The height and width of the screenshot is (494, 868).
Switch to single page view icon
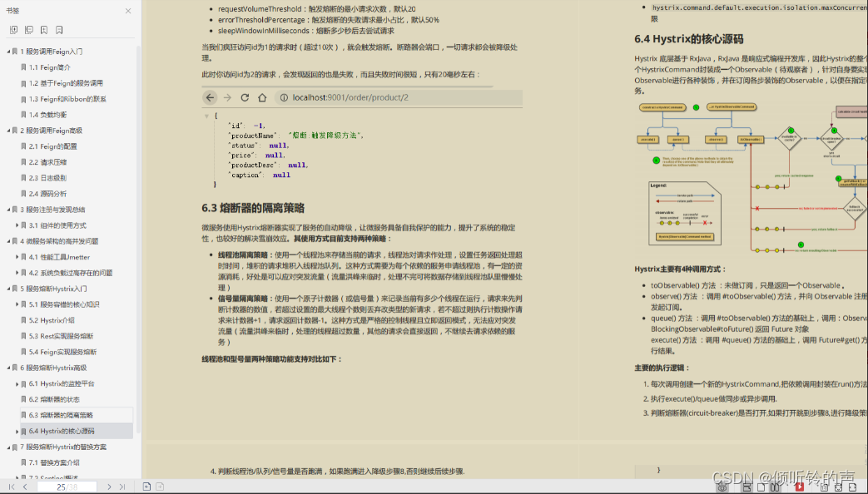point(761,487)
